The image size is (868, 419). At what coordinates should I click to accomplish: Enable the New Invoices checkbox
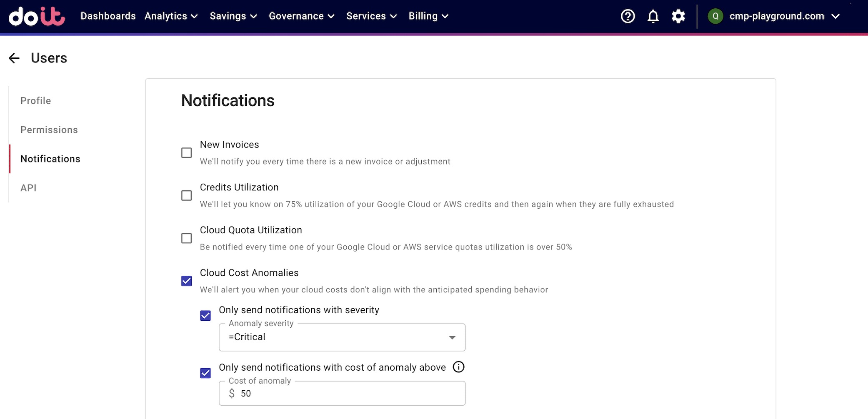coord(187,153)
